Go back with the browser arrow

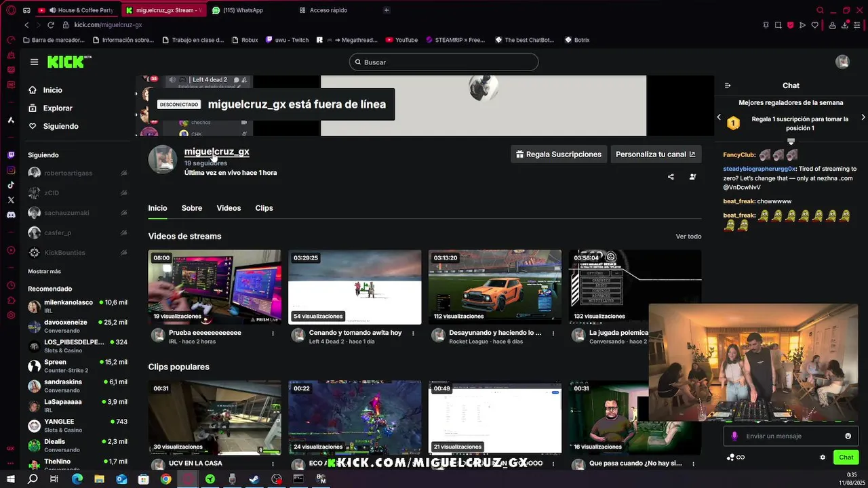coord(26,24)
